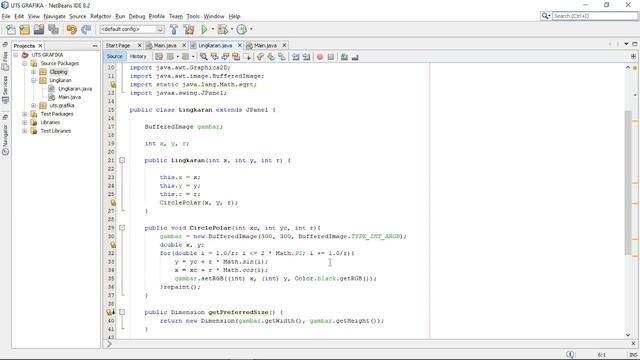Click the Uncomment editor toolbar icon

point(355,57)
